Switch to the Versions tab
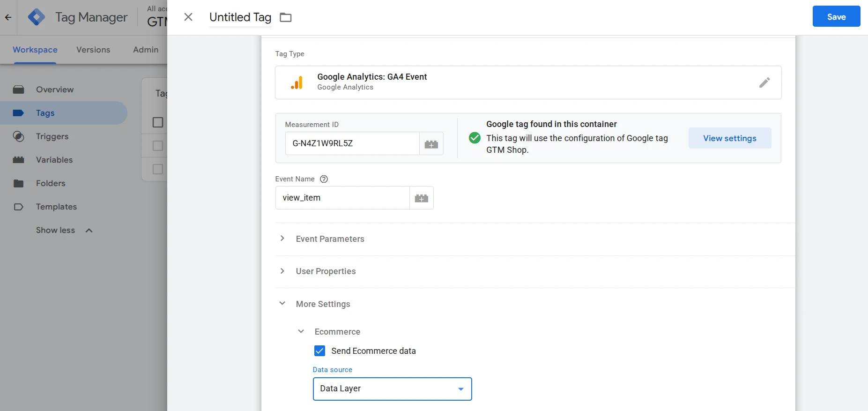Screen dimensions: 868x411 93,50
